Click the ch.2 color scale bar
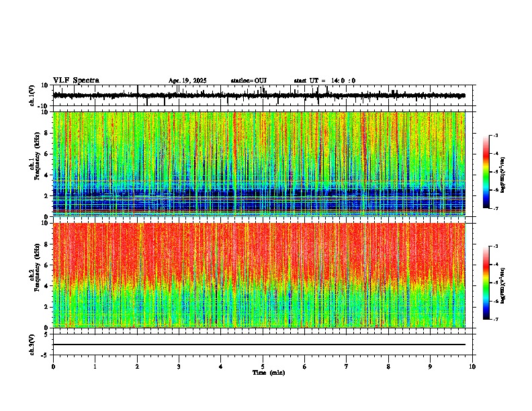The height and width of the screenshot is (411, 532). tap(486, 283)
